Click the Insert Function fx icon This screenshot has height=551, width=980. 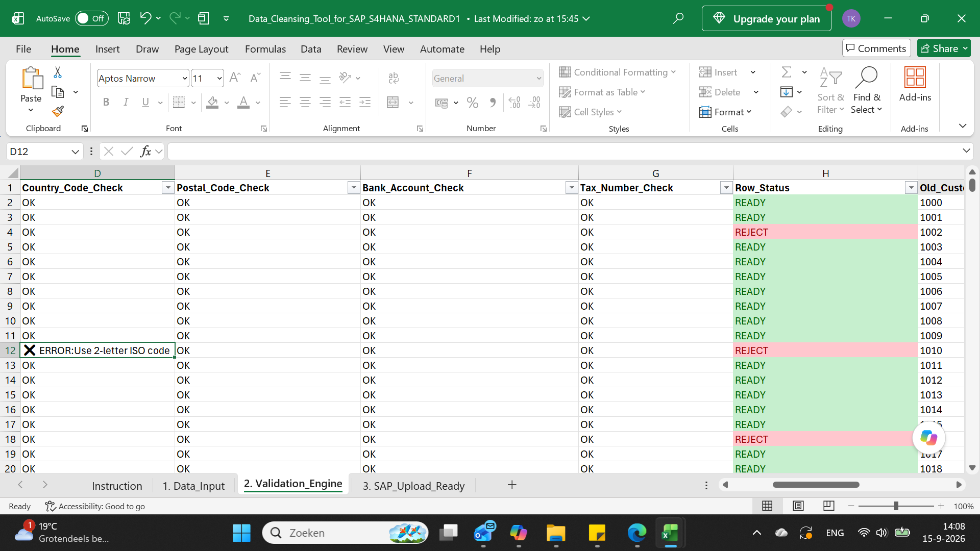tap(146, 151)
